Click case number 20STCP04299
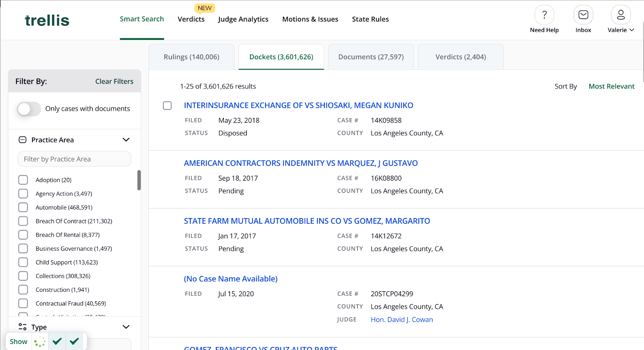The image size is (644, 350). (x=392, y=294)
